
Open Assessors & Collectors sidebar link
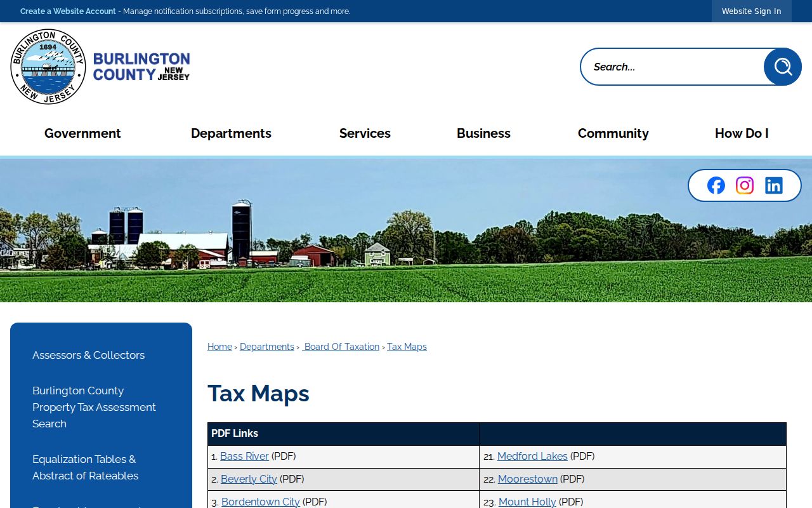click(88, 355)
